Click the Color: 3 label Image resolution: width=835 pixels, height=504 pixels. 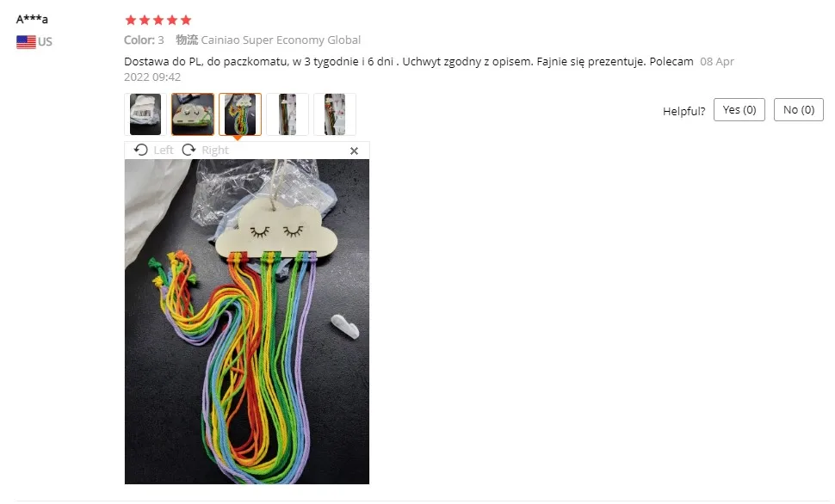pyautogui.click(x=144, y=40)
